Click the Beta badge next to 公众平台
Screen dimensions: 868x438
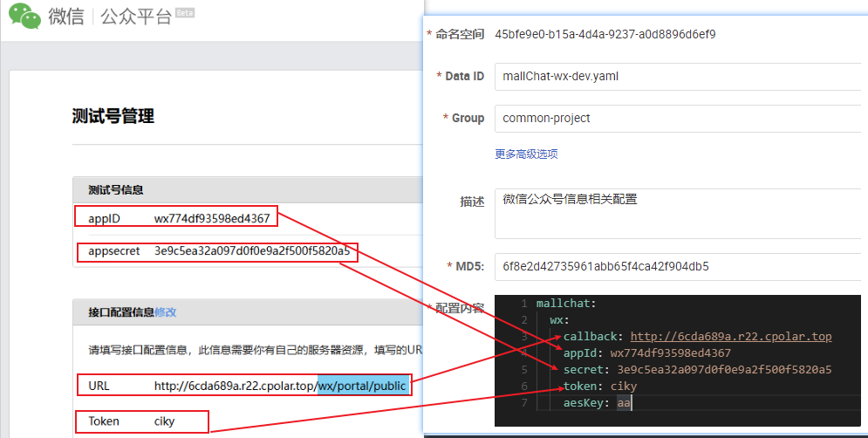[x=185, y=13]
